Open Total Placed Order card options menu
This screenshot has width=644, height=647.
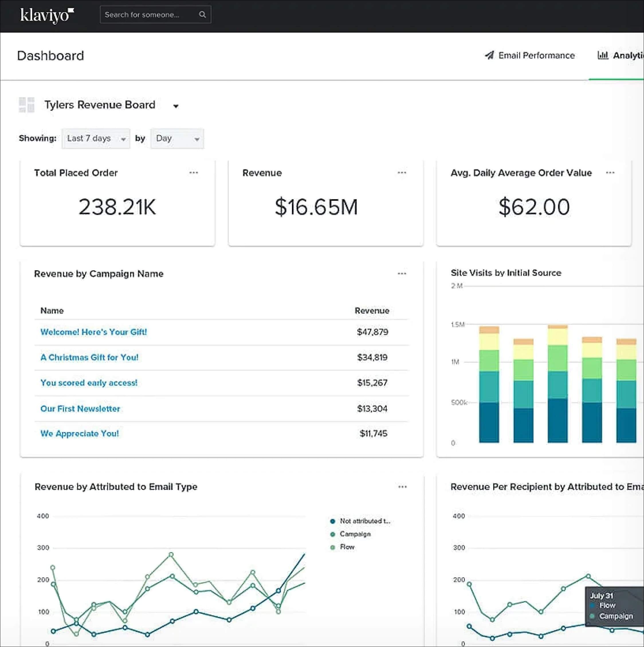(x=194, y=173)
